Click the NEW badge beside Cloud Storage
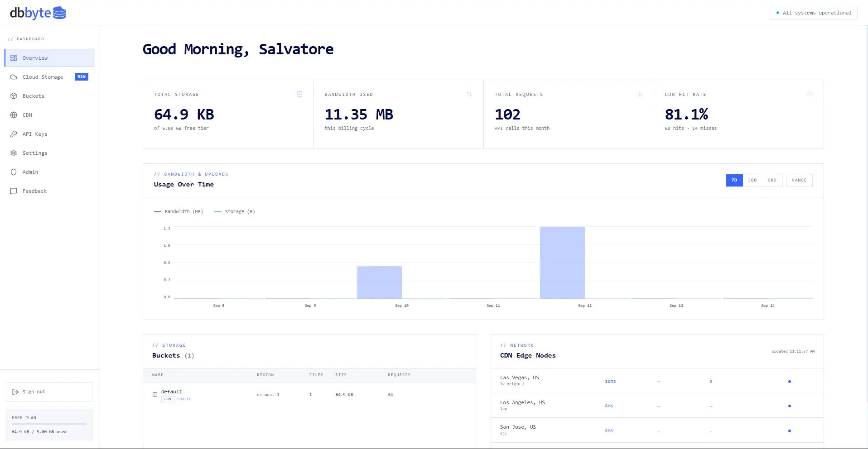 coord(82,77)
